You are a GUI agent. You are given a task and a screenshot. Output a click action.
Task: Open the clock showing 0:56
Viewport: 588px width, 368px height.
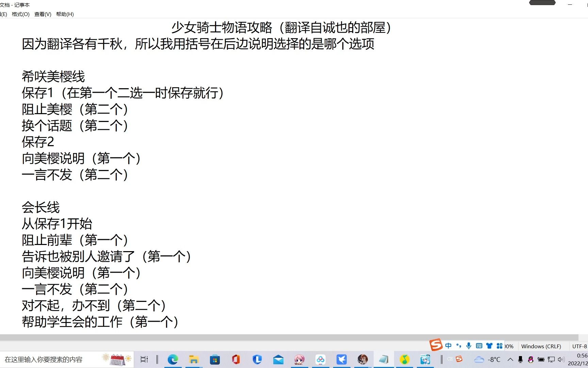tap(578, 359)
